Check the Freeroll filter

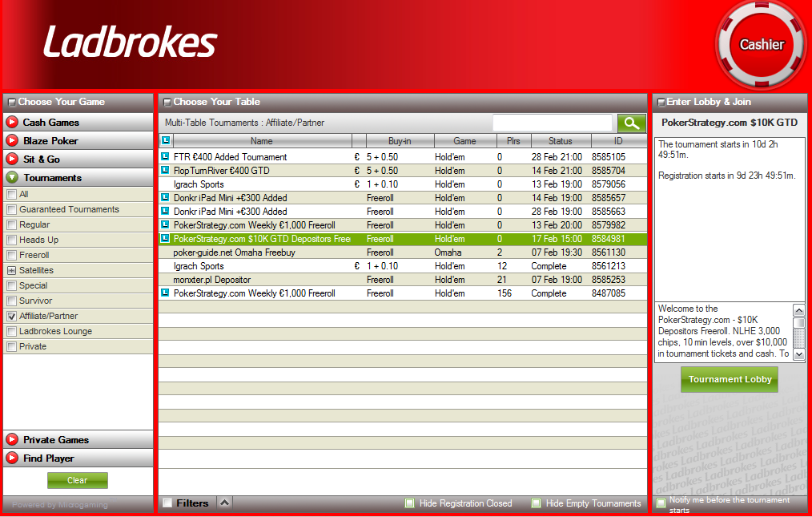point(11,255)
